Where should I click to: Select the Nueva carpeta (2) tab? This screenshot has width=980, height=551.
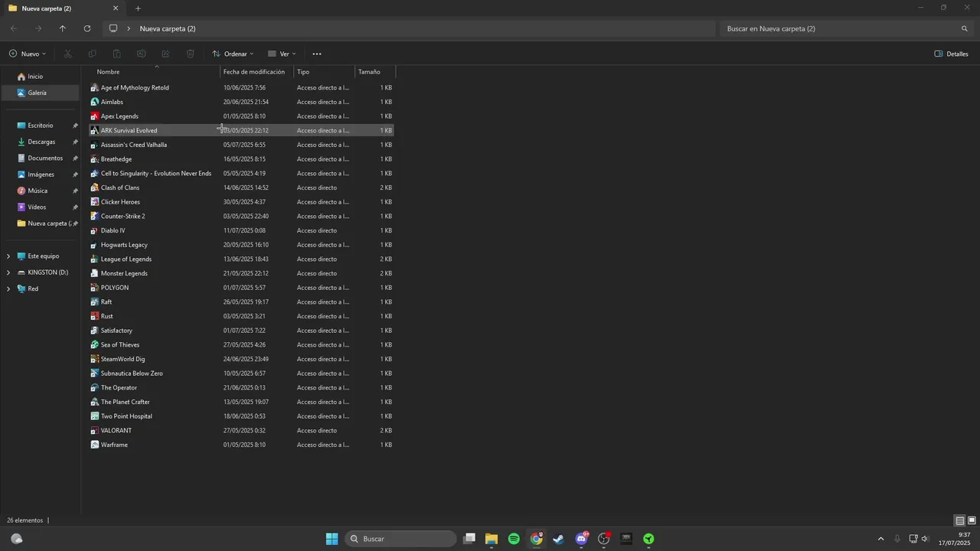click(63, 8)
